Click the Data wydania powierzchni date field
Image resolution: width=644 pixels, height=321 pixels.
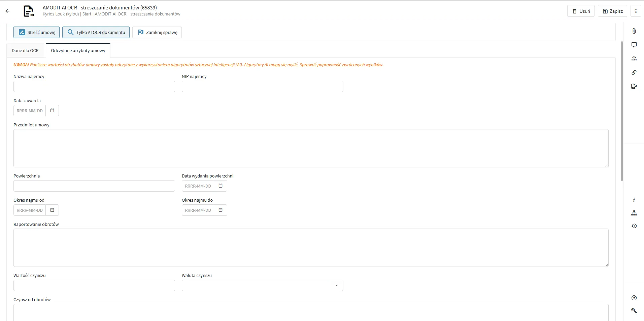point(198,186)
